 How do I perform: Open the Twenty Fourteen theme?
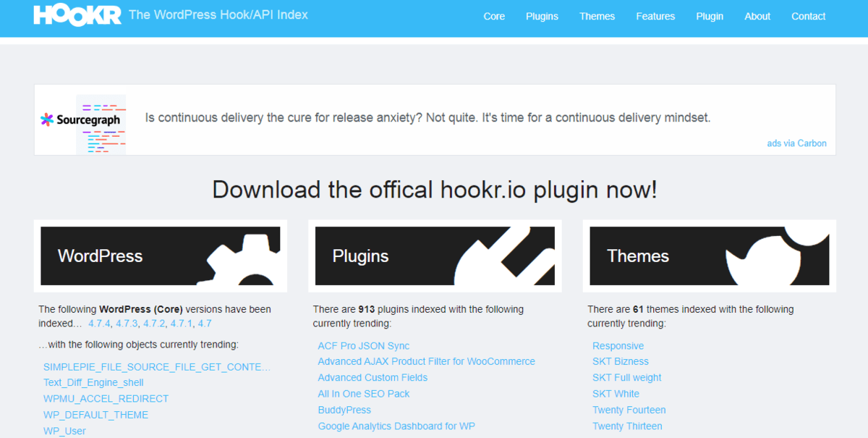click(x=629, y=410)
